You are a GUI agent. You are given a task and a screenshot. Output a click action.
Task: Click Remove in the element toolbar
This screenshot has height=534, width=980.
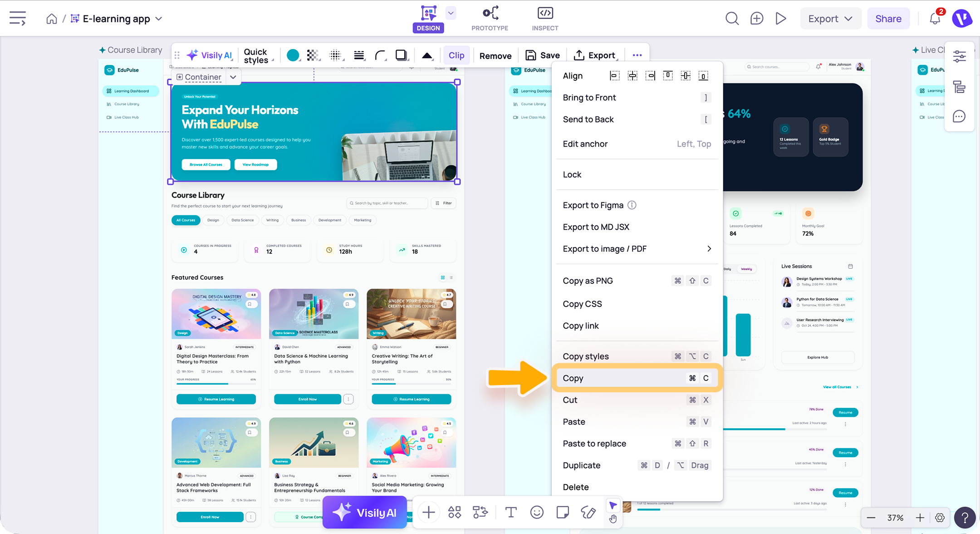click(495, 55)
